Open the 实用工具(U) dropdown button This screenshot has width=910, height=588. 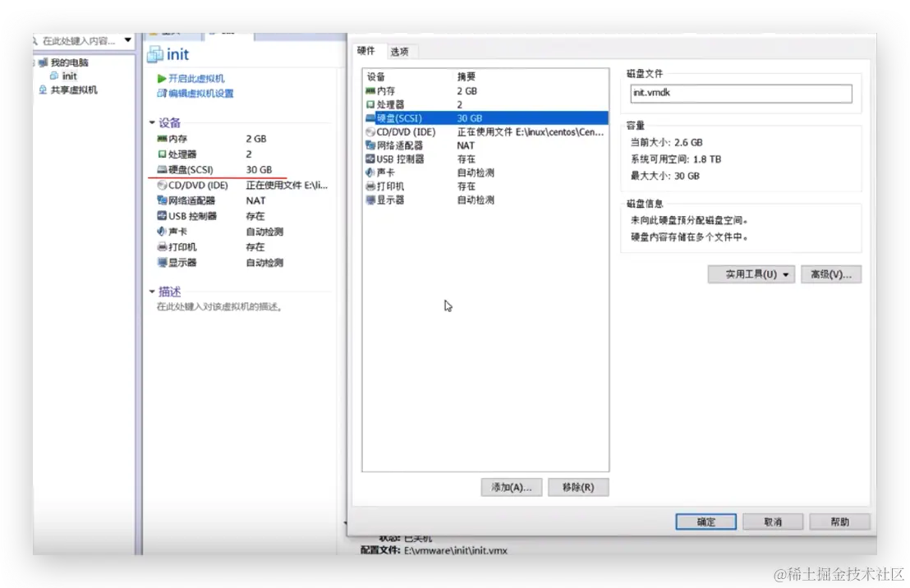click(751, 274)
